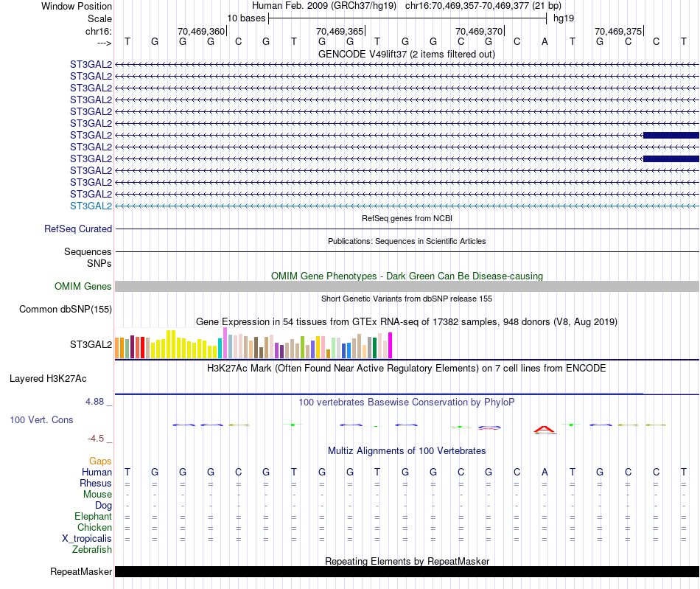The height and width of the screenshot is (589, 700).
Task: Click the SNPs track label
Action: [99, 263]
